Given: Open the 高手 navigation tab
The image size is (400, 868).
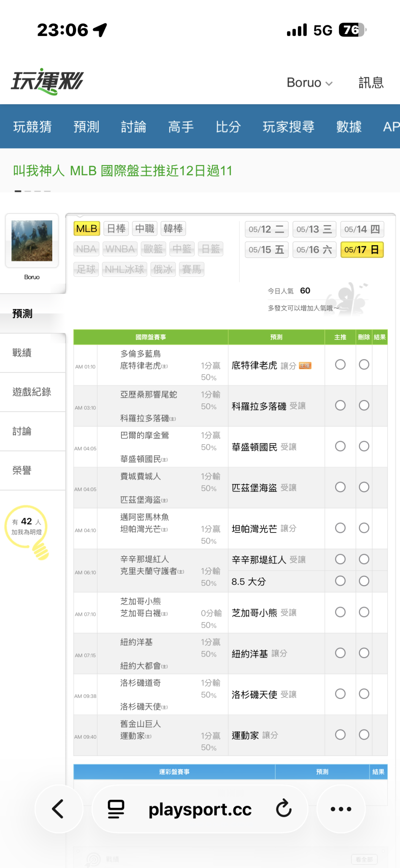Looking at the screenshot, I should pyautogui.click(x=181, y=127).
